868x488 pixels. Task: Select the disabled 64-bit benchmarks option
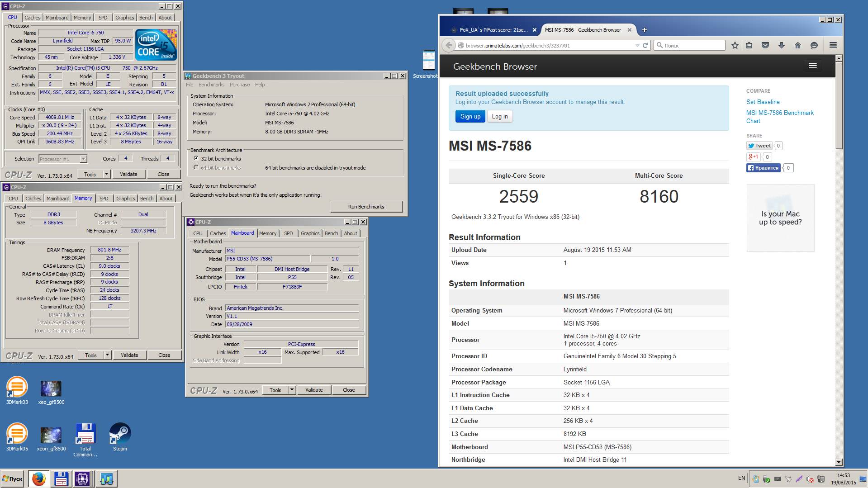(x=196, y=168)
